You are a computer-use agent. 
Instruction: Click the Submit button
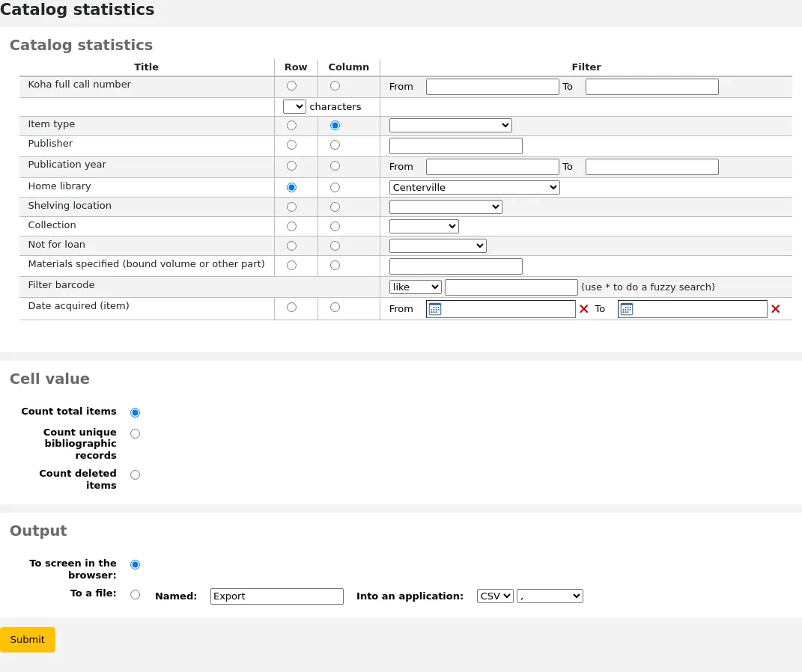tap(28, 640)
